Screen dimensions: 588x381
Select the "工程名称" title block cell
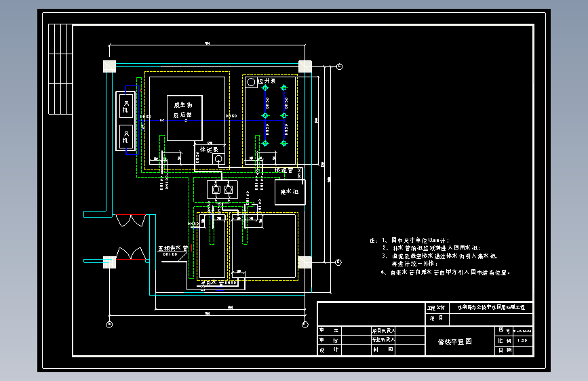437,308
